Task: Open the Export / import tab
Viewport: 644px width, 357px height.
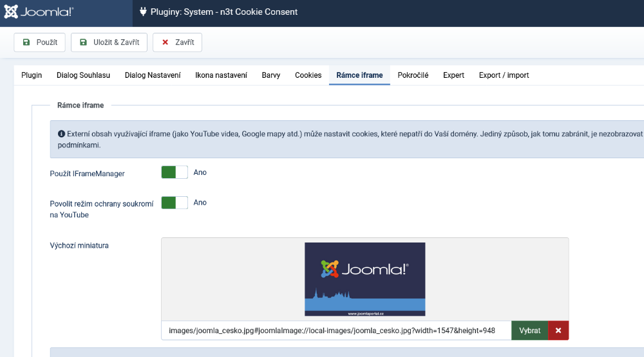Action: point(504,75)
